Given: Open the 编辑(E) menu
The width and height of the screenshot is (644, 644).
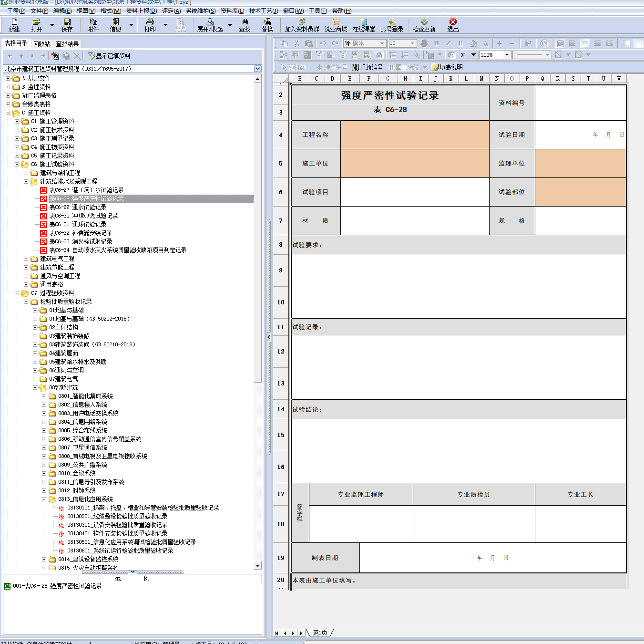Looking at the screenshot, I should pyautogui.click(x=62, y=11).
